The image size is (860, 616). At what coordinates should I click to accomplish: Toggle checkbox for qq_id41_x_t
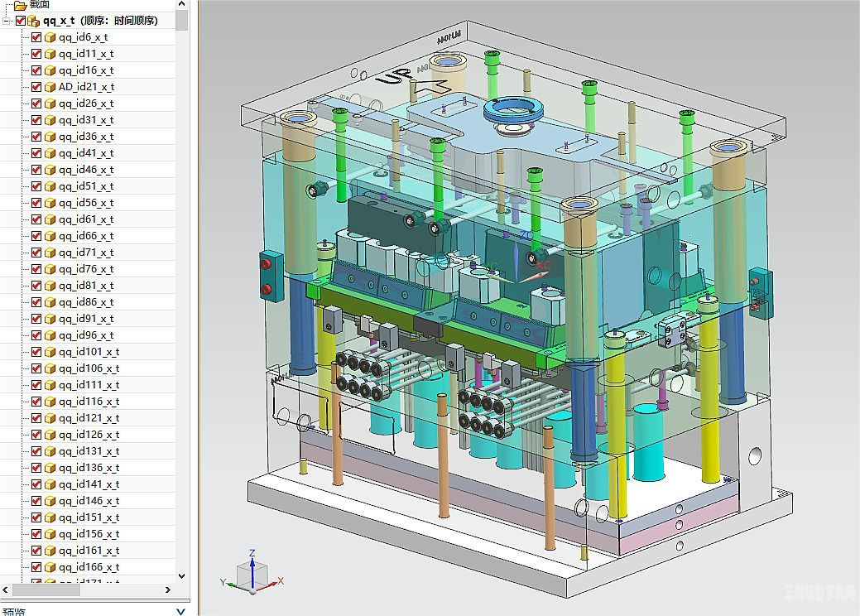tap(36, 153)
